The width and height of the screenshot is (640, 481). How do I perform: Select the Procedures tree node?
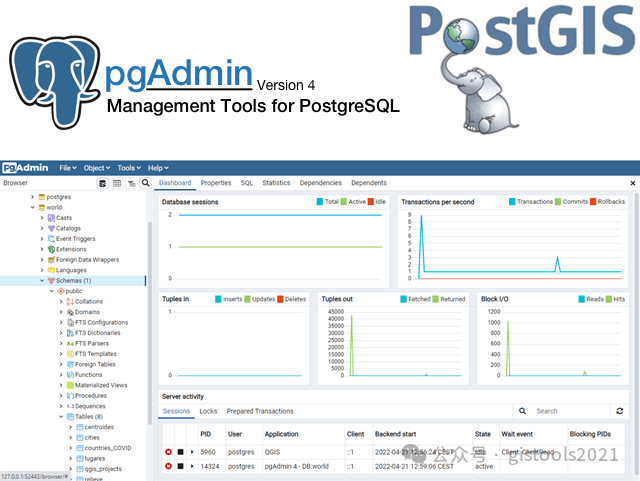[x=91, y=396]
